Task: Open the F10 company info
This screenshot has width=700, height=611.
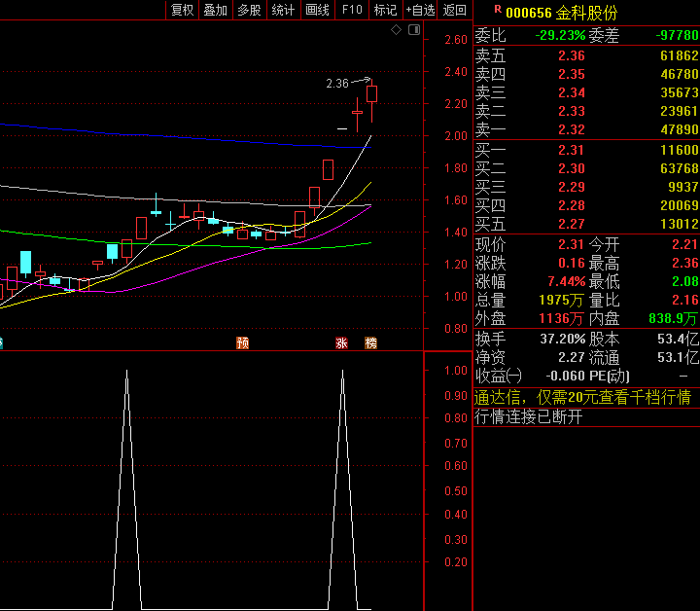Action: point(352,10)
